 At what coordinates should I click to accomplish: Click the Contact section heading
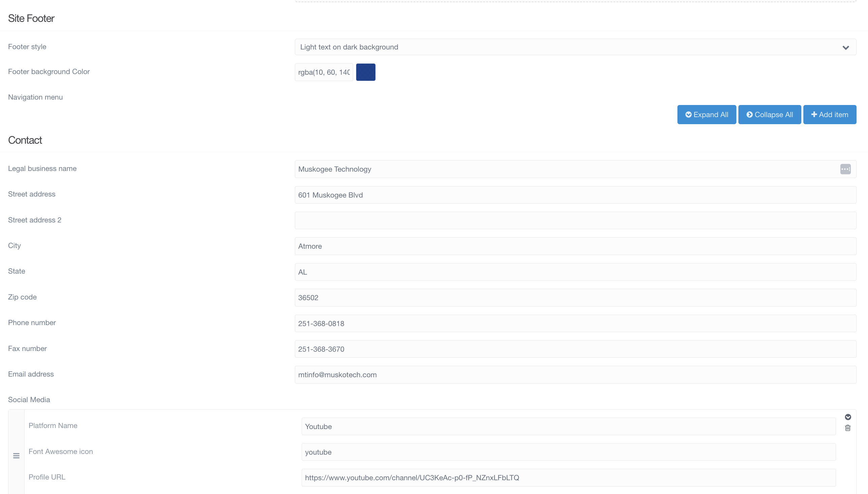(25, 140)
